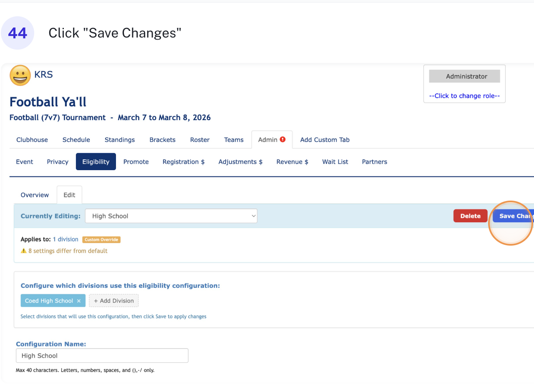Open the Currently Editing dropdown

click(x=171, y=216)
